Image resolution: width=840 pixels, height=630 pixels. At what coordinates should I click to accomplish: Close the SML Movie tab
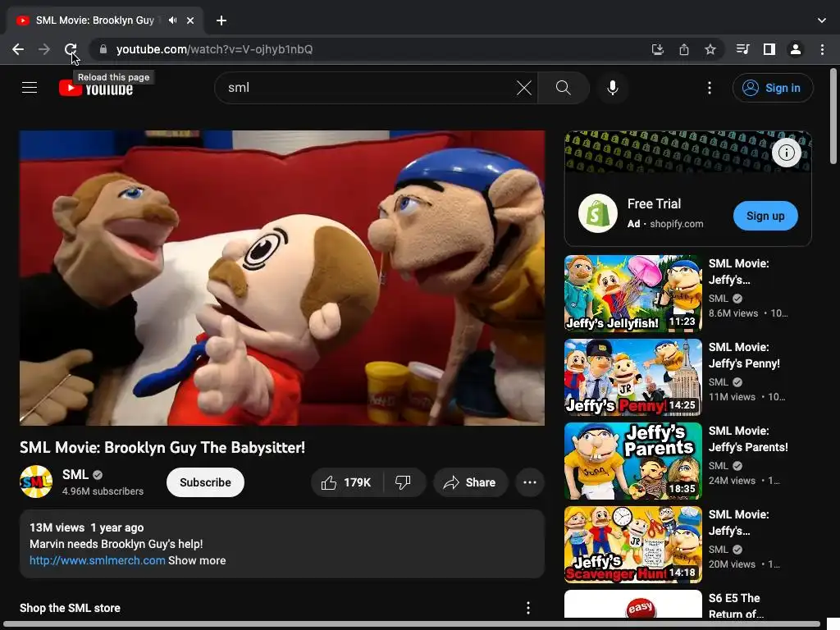coord(190,21)
